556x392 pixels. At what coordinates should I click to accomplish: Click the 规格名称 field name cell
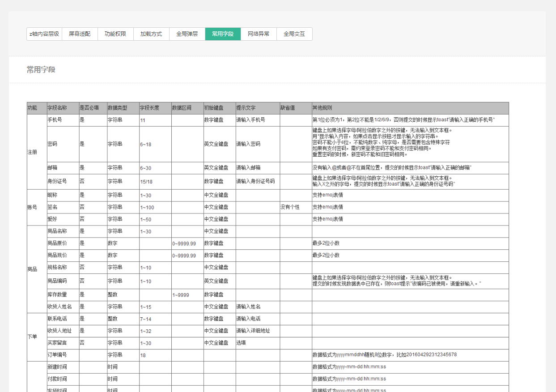point(63,268)
